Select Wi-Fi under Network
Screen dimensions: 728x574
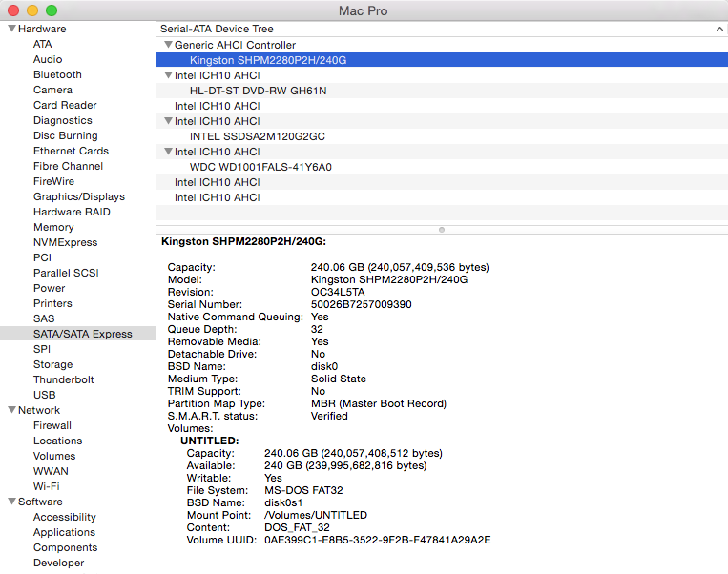tap(46, 486)
